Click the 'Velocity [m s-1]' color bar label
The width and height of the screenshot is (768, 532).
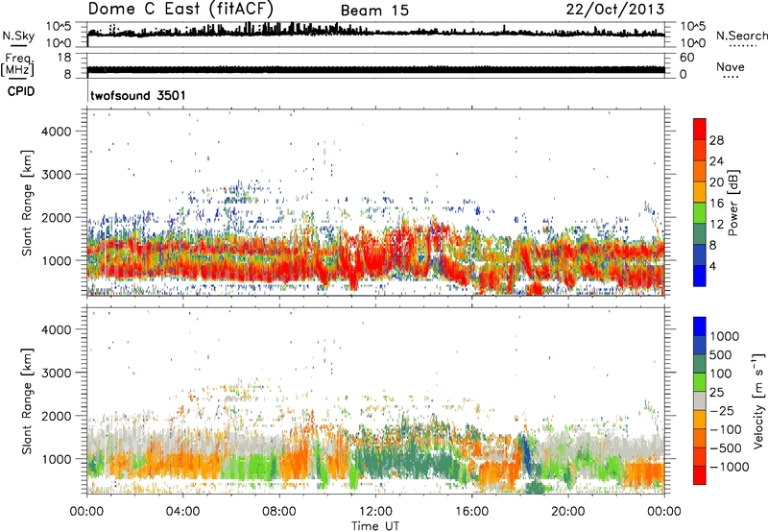pos(758,400)
